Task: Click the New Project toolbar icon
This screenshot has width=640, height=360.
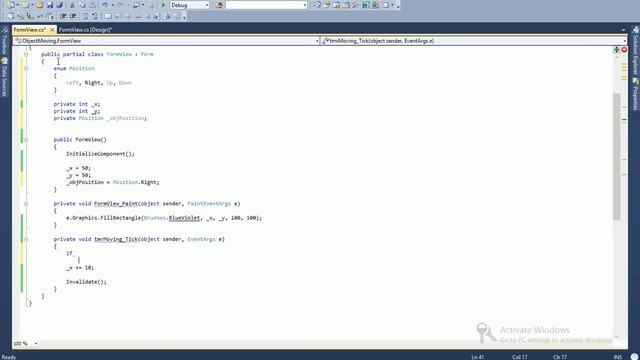Action: click(x=10, y=5)
